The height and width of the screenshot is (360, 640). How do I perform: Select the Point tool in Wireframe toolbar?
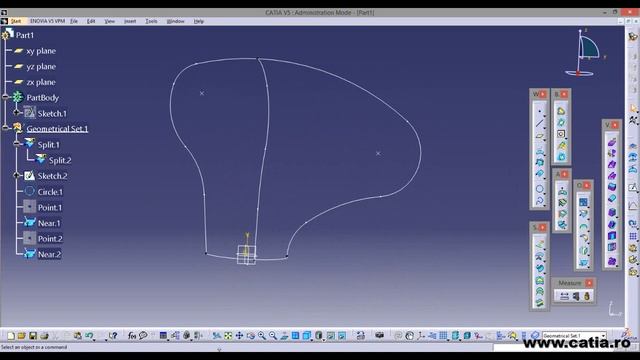coord(540,111)
